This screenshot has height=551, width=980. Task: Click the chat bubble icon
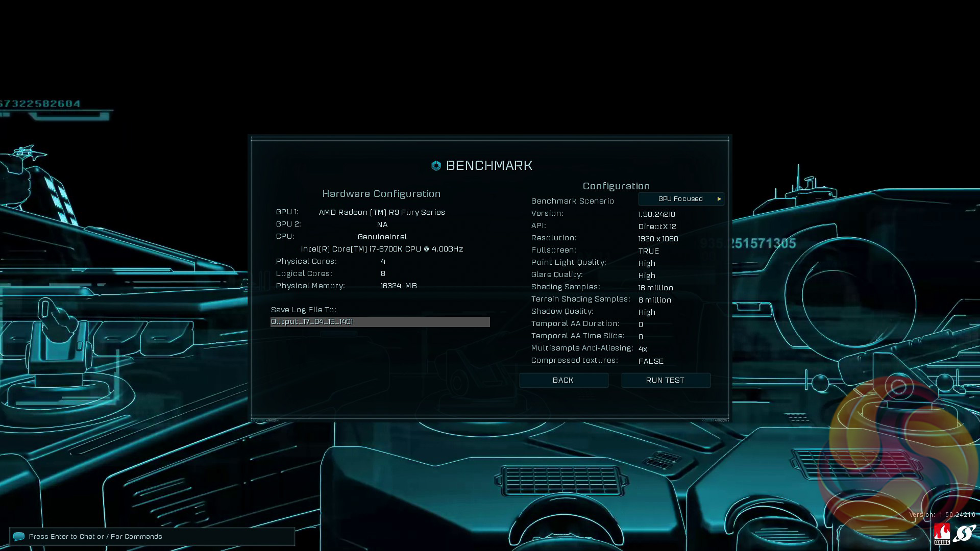pos(19,536)
